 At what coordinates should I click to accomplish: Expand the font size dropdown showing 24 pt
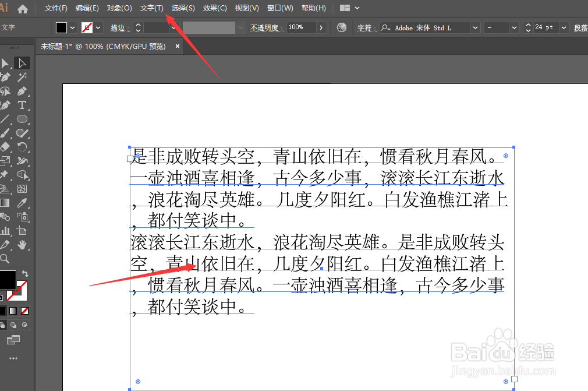pyautogui.click(x=563, y=27)
